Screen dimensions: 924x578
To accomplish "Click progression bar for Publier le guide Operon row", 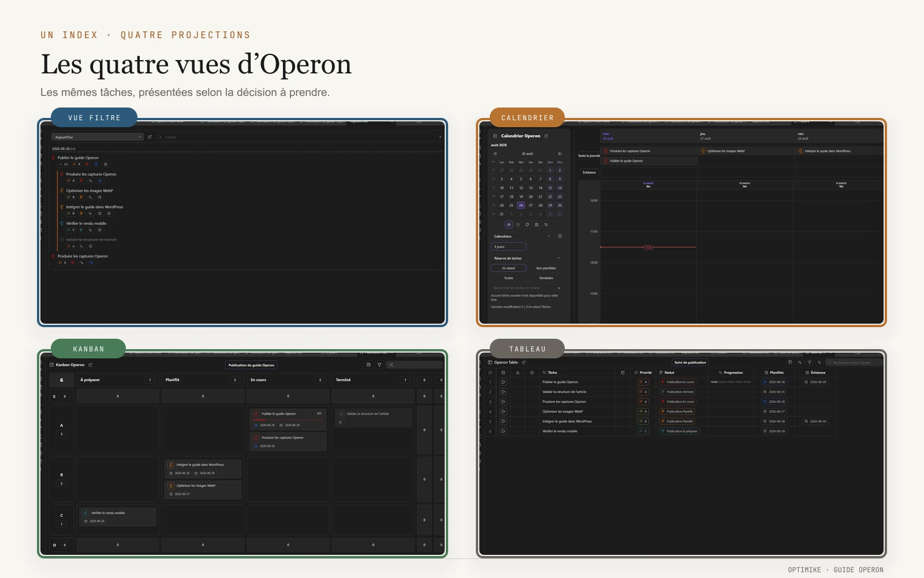I will pyautogui.click(x=731, y=382).
